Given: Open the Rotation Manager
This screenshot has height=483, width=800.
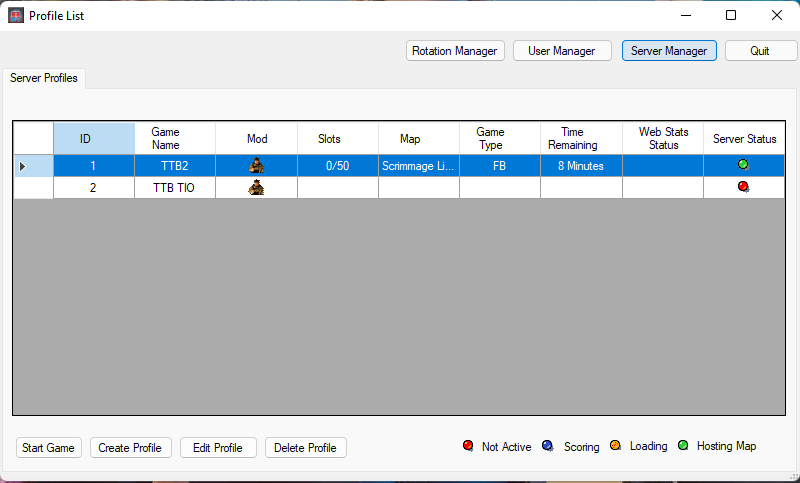Looking at the screenshot, I should (x=455, y=51).
